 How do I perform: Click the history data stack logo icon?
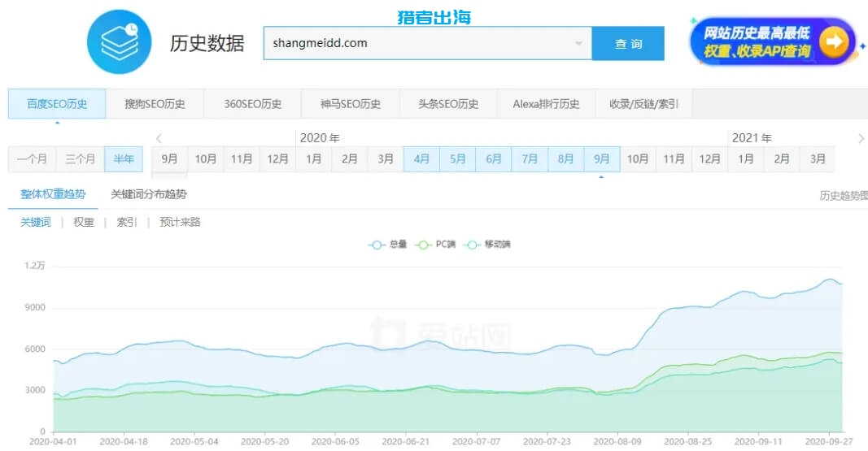pos(119,42)
